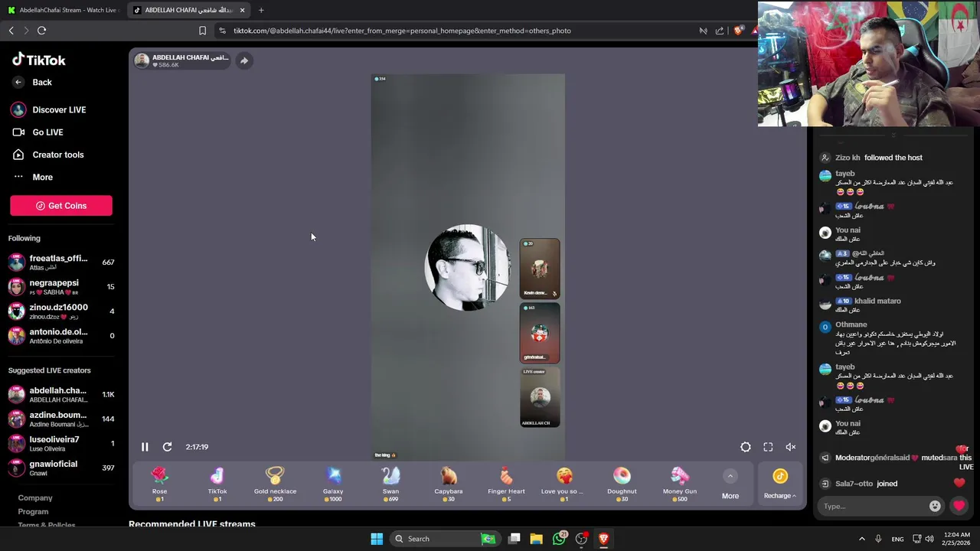Share the live via the arrow icon
Image resolution: width=980 pixels, height=551 pixels.
[x=244, y=61]
